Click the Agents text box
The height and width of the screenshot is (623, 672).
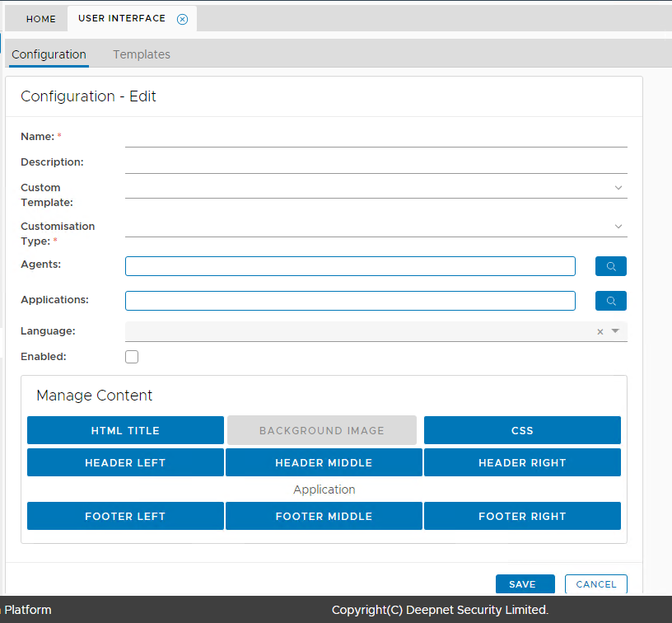(350, 266)
